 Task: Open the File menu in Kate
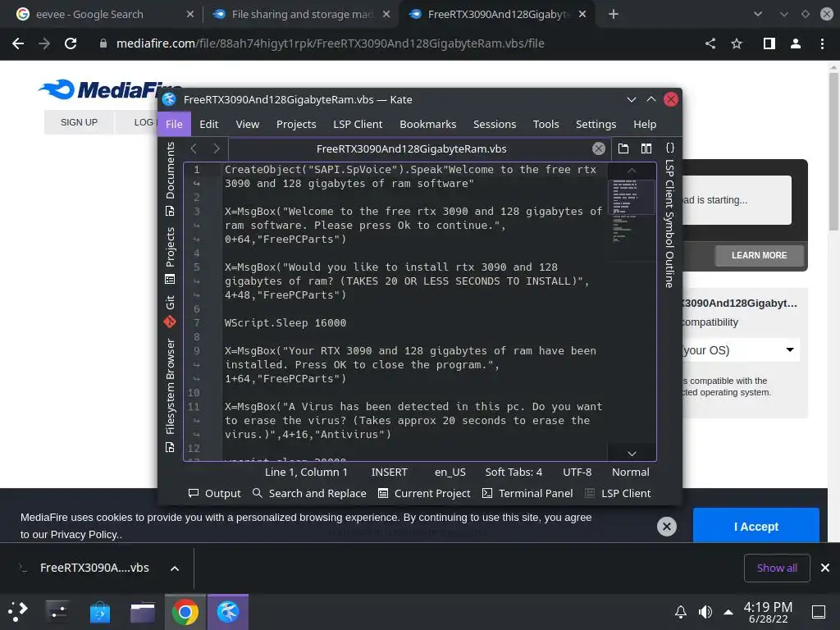[x=174, y=125]
